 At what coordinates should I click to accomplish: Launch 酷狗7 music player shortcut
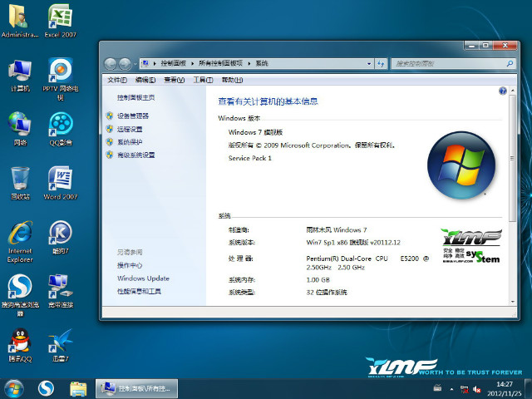(61, 238)
